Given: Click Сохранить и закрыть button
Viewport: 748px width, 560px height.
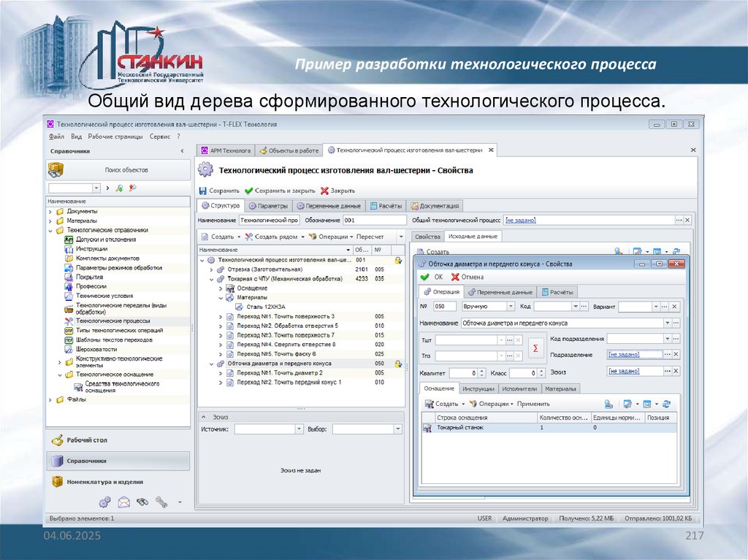Looking at the screenshot, I should pyautogui.click(x=280, y=191).
